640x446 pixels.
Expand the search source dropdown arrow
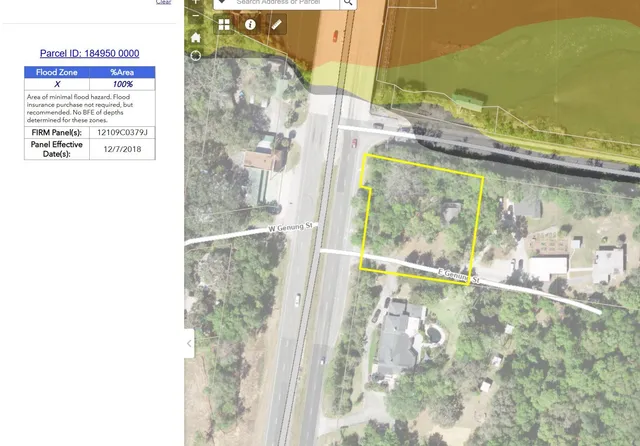pos(221,3)
